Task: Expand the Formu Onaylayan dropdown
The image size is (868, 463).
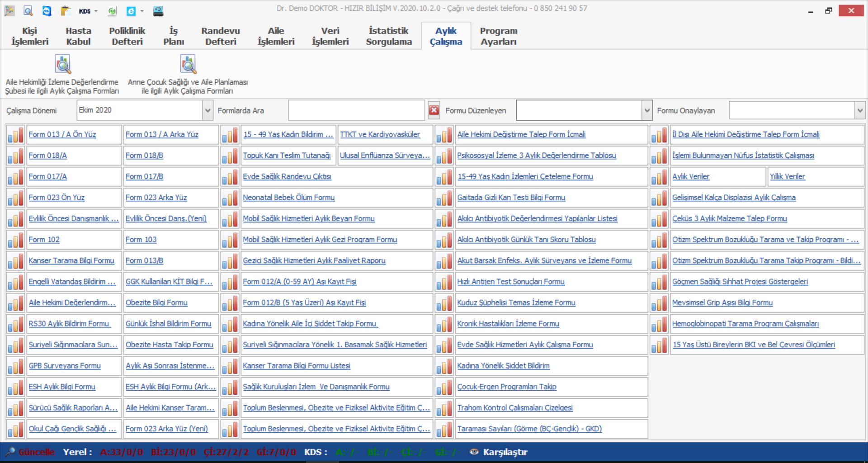Action: [859, 110]
